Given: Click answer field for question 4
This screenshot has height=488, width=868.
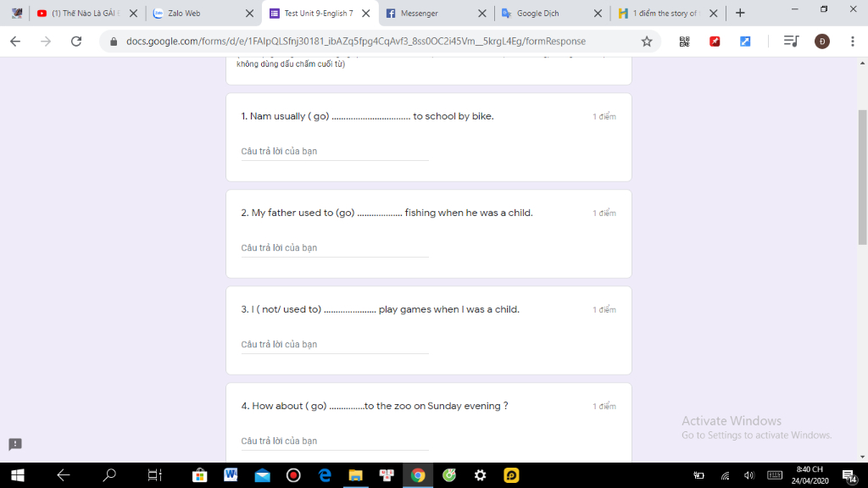Looking at the screenshot, I should [x=334, y=441].
